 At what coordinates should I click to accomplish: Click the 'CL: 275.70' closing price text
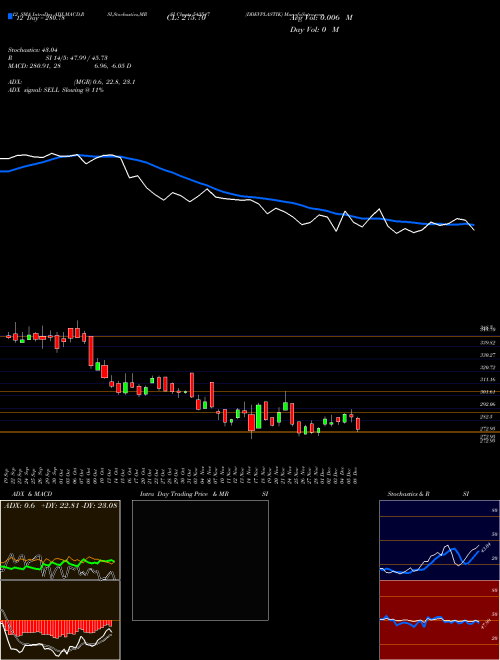point(185,18)
